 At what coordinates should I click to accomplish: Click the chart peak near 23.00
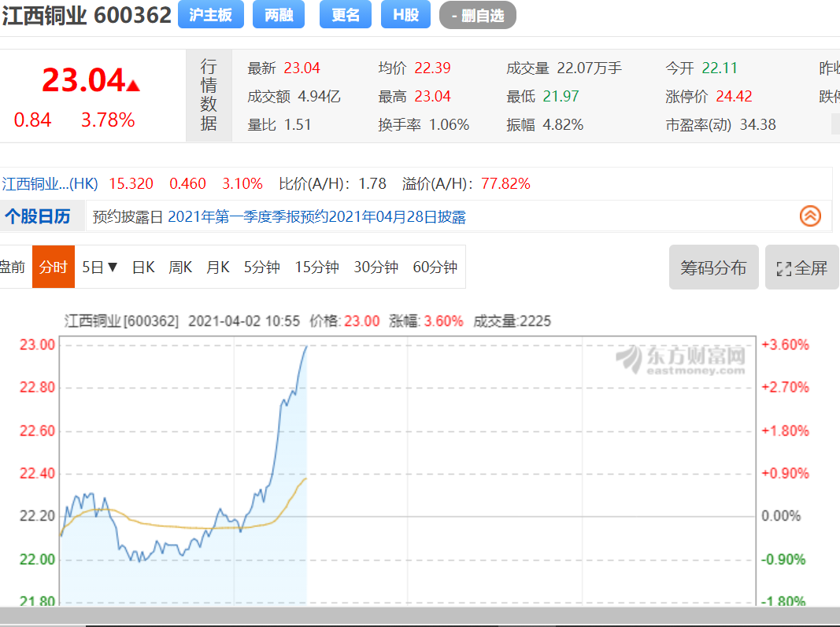click(306, 346)
